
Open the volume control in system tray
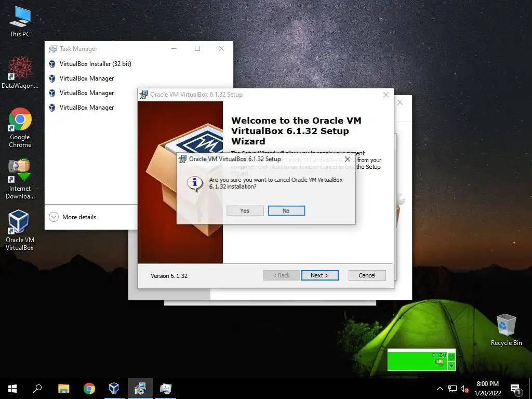pyautogui.click(x=464, y=389)
